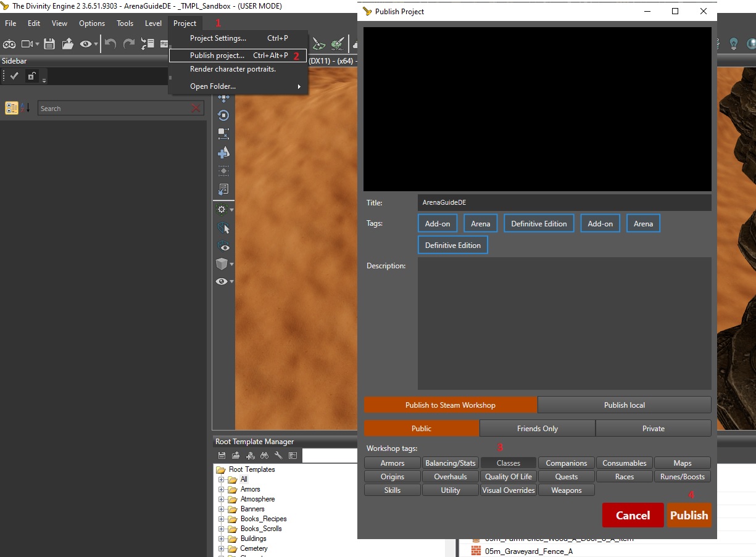Click export folder icon in Root Template Manager

point(236,456)
